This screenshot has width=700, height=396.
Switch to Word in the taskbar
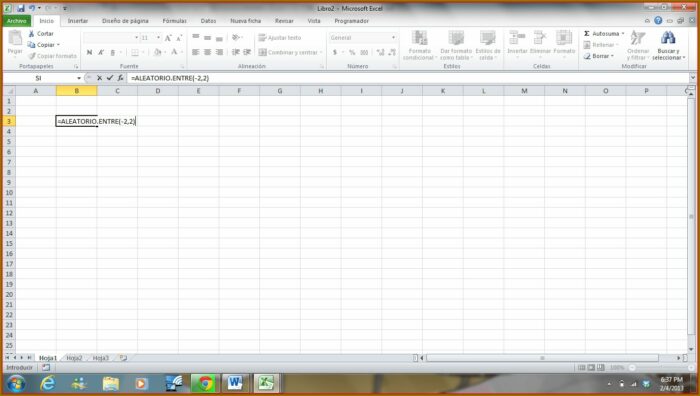click(x=235, y=384)
